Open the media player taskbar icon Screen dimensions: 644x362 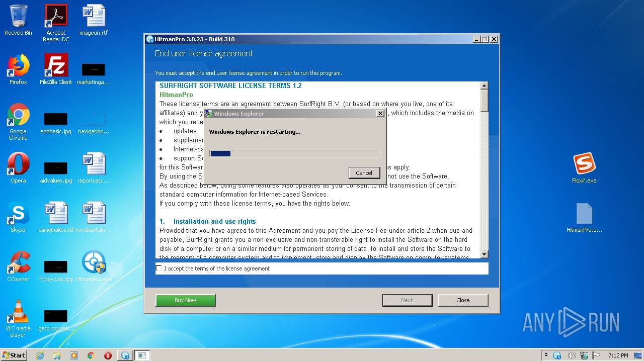tap(74, 355)
